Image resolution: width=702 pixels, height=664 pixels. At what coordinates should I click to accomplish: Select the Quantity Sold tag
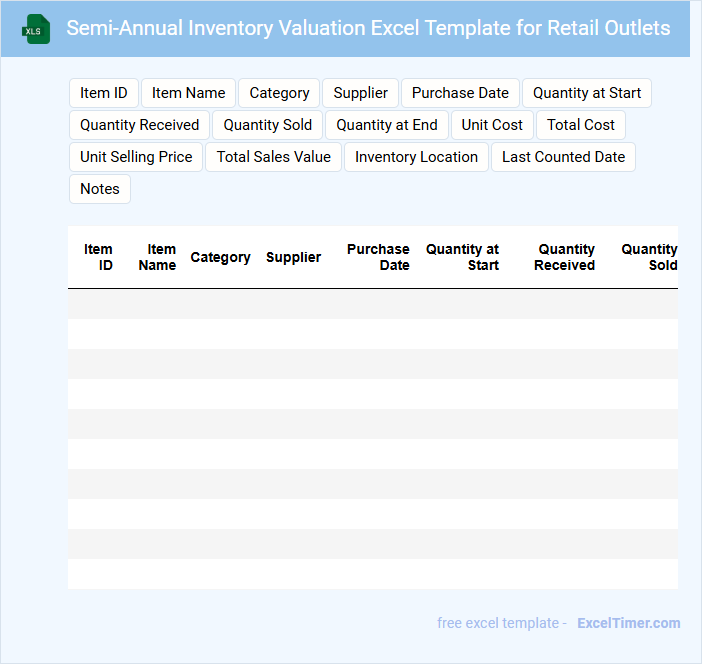point(267,125)
